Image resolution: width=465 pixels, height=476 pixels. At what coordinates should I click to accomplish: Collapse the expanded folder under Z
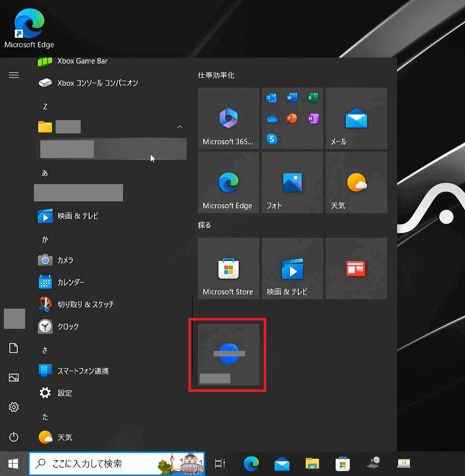pos(180,127)
